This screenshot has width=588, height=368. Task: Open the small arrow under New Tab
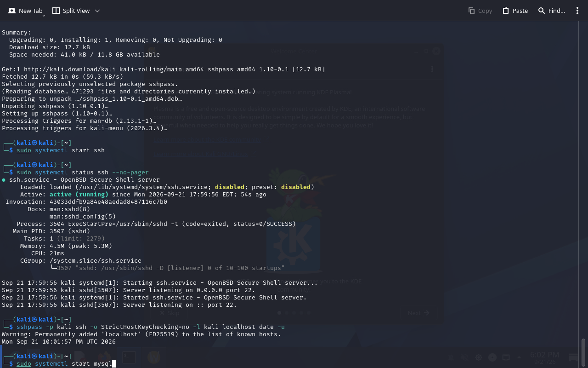[x=44, y=16]
